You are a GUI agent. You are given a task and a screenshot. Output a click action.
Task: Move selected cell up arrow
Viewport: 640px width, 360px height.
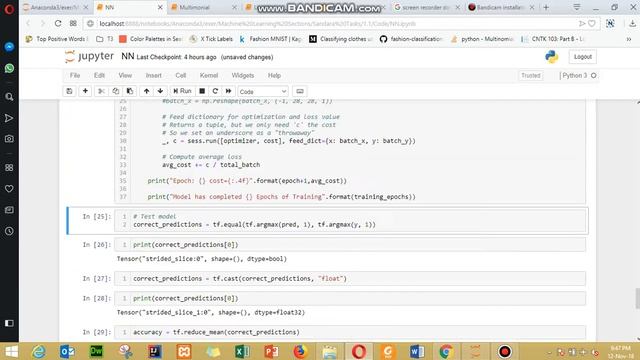[x=146, y=91]
